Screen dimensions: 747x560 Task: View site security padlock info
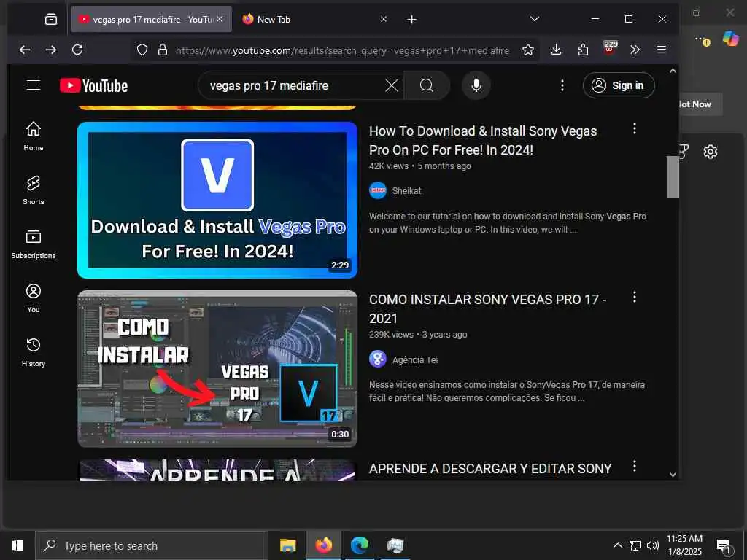point(163,50)
